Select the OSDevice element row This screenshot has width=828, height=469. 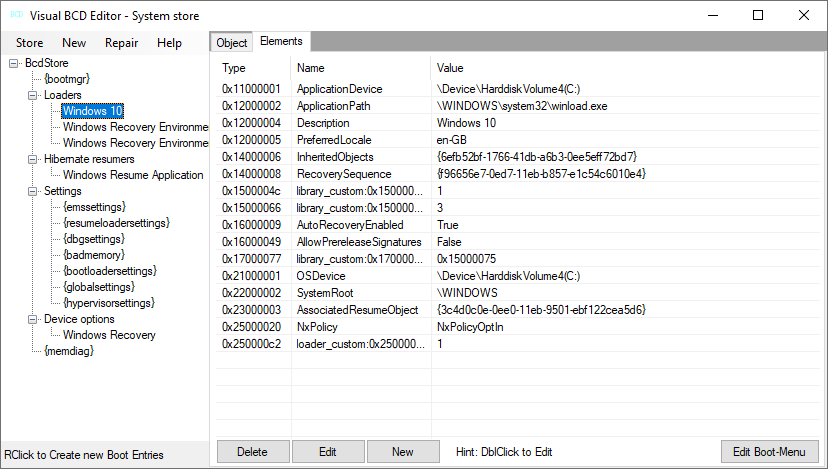pyautogui.click(x=519, y=276)
